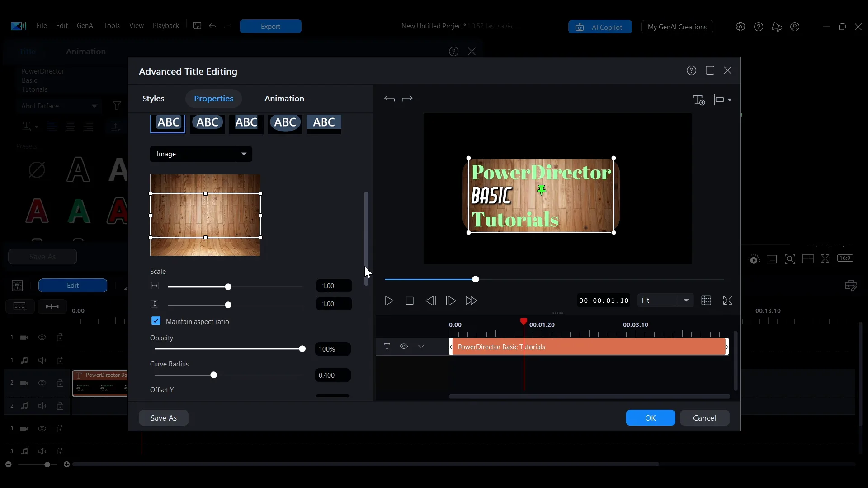868x488 pixels.
Task: Confirm with the OK button
Action: tap(650, 418)
